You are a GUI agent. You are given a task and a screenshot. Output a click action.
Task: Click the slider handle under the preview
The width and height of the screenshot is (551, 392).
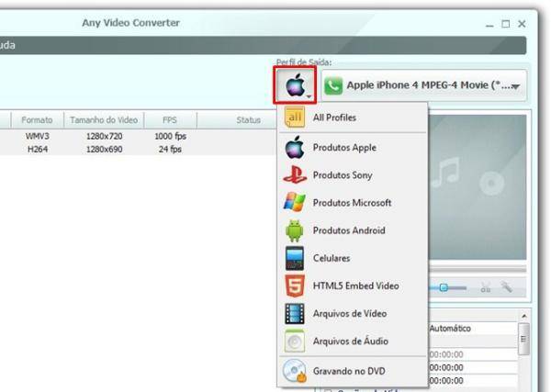(444, 287)
